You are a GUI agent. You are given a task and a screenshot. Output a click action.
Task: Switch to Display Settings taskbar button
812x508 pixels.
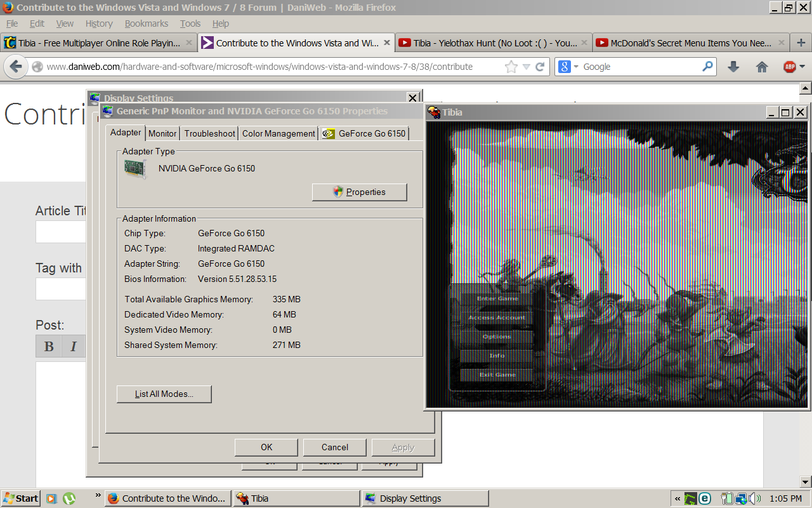[x=426, y=498]
